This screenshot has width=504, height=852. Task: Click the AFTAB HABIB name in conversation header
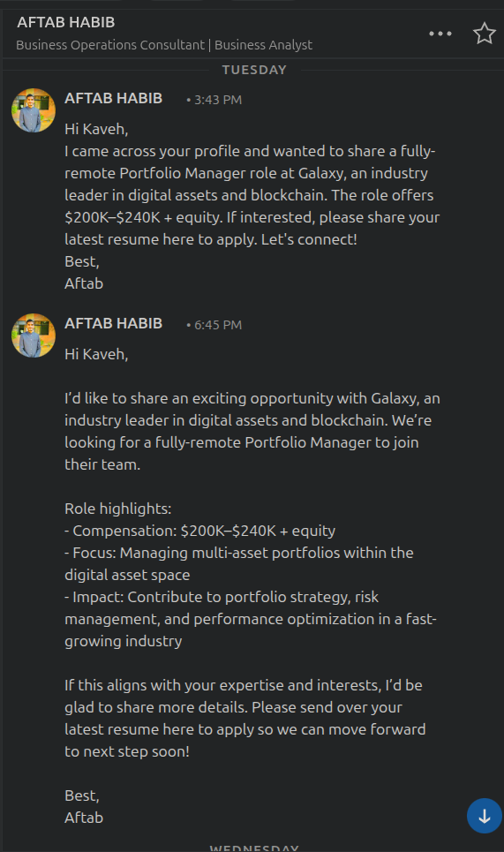(x=65, y=22)
